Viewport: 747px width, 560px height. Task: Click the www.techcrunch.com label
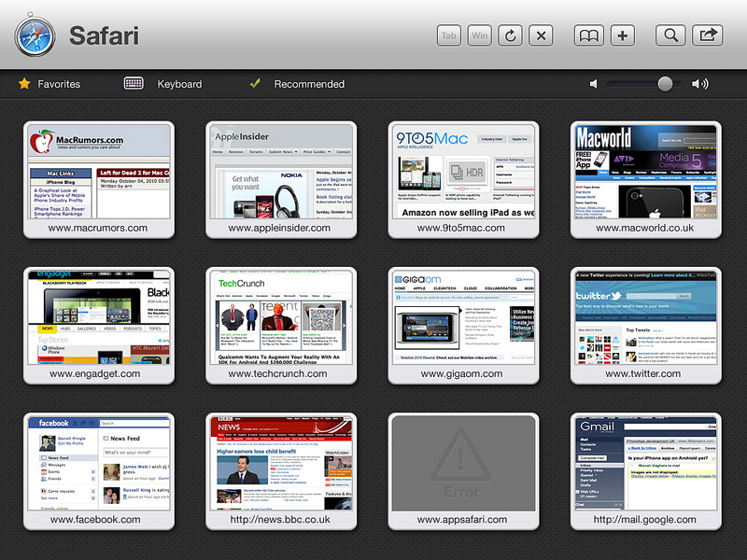click(277, 374)
